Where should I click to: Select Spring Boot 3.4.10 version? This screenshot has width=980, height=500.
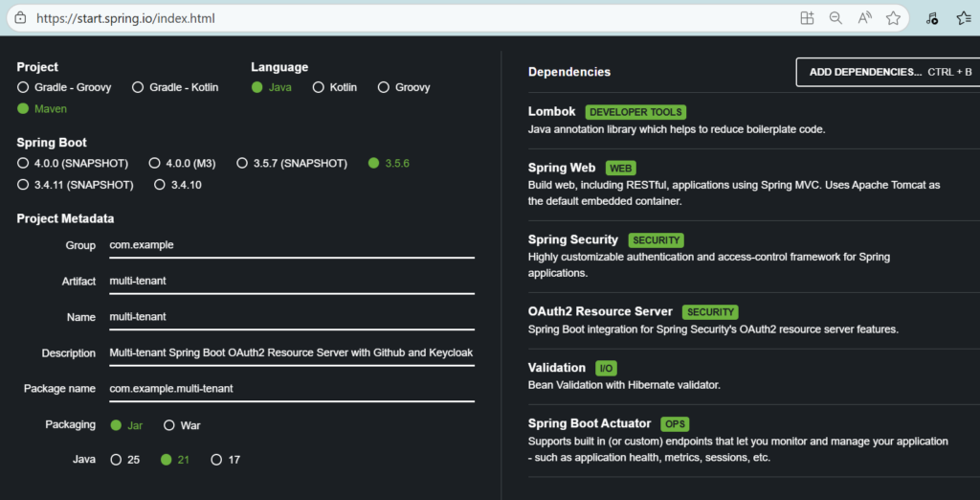pyautogui.click(x=178, y=185)
